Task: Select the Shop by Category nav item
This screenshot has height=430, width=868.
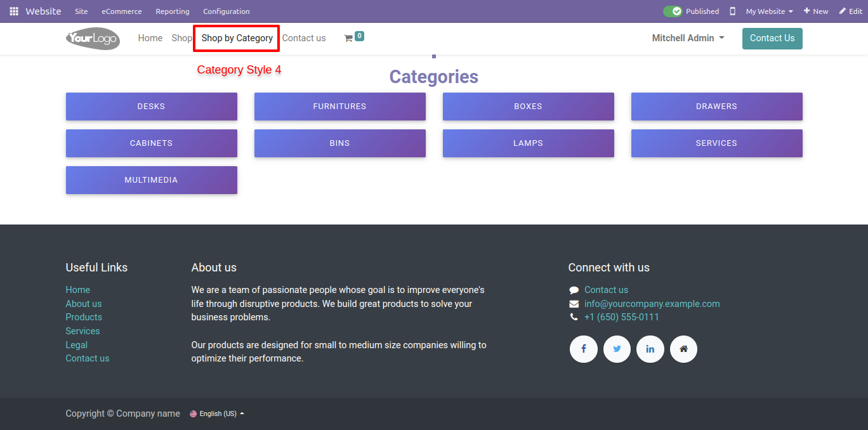Action: click(x=237, y=38)
